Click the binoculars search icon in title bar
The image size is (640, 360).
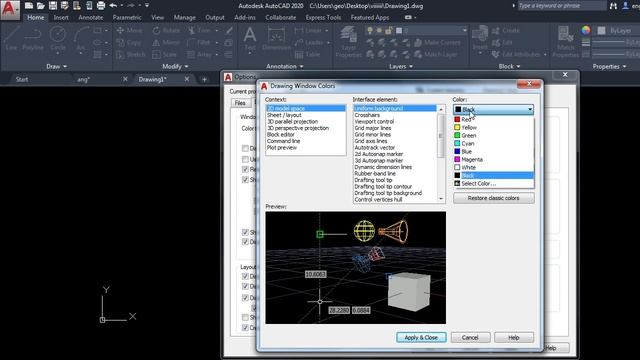pos(613,6)
